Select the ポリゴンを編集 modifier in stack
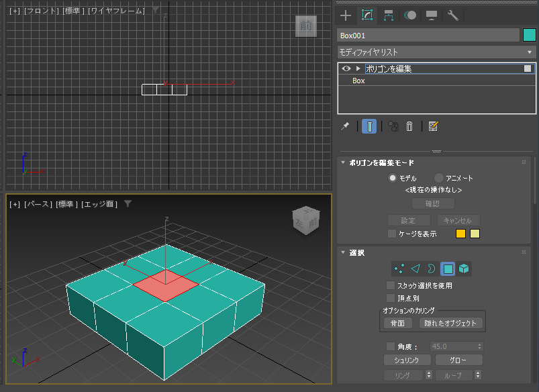Image resolution: width=539 pixels, height=392 pixels. click(x=389, y=68)
